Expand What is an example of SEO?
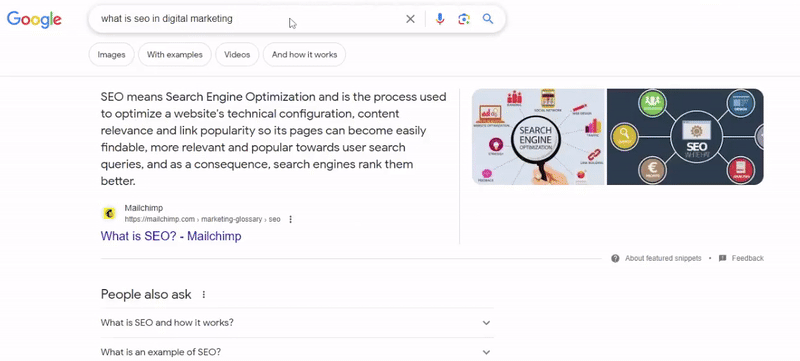Viewport: 800px width, 361px height. [x=297, y=352]
